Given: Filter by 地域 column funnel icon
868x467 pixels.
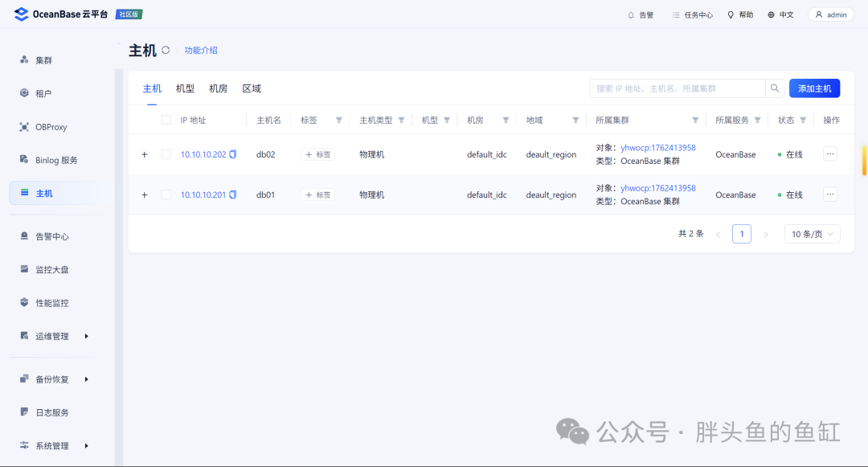Looking at the screenshot, I should pos(575,120).
